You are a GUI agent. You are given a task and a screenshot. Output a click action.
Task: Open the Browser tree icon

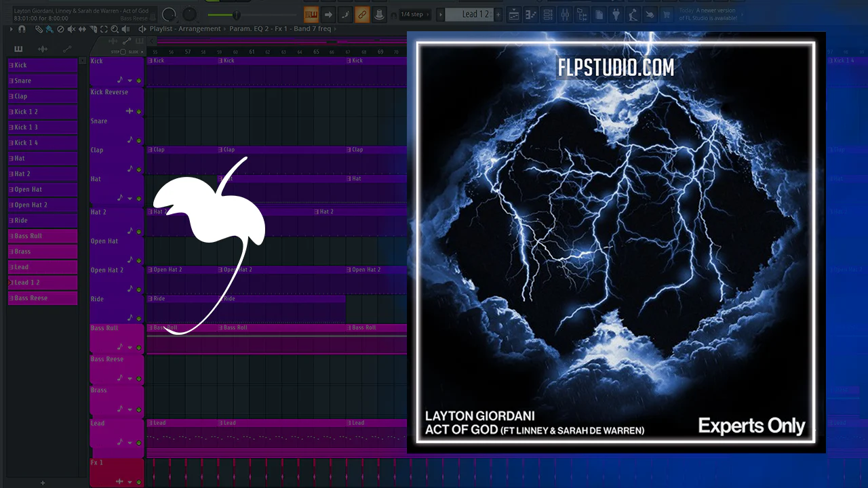[x=582, y=14]
